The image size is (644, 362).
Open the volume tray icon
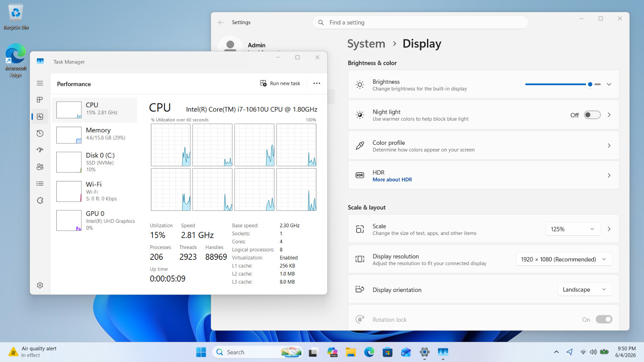[593, 352]
